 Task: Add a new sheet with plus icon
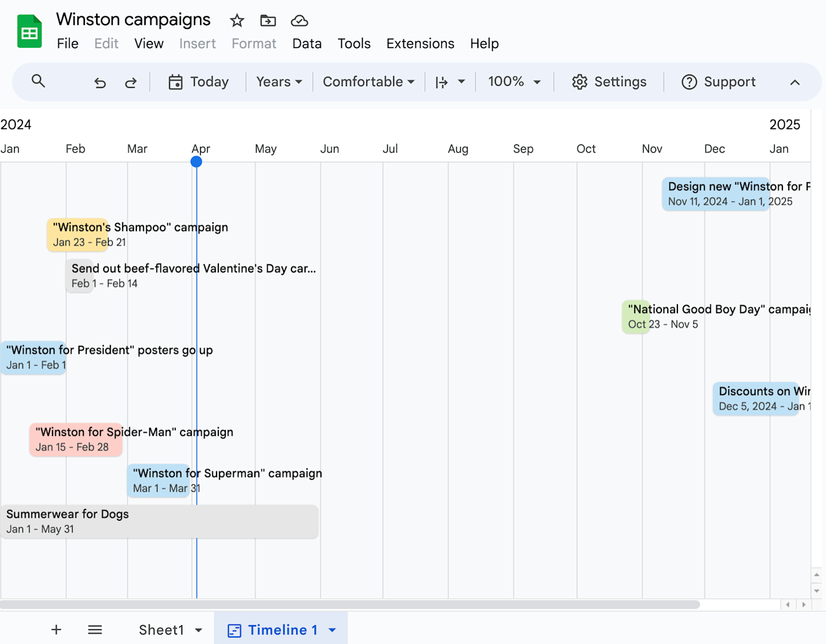click(56, 630)
